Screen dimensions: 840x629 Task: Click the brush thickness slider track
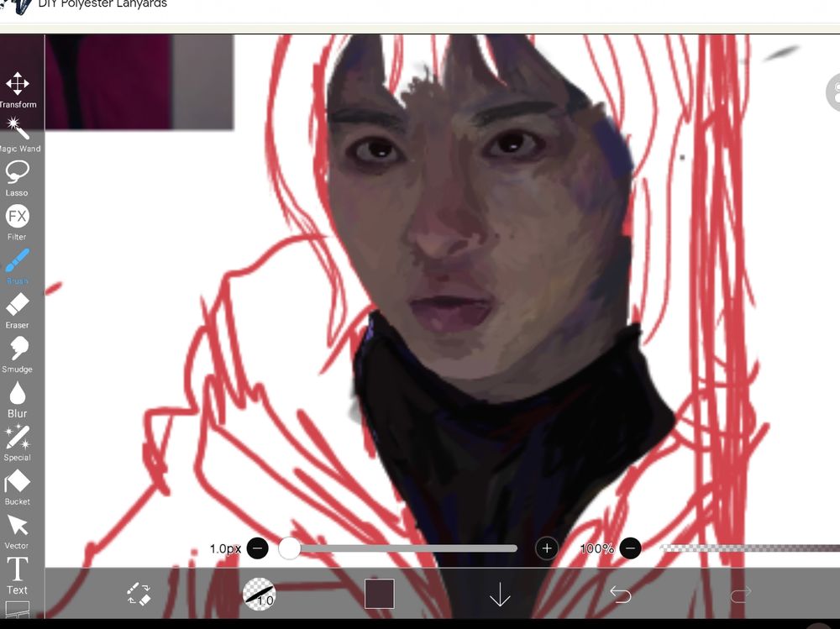click(398, 548)
